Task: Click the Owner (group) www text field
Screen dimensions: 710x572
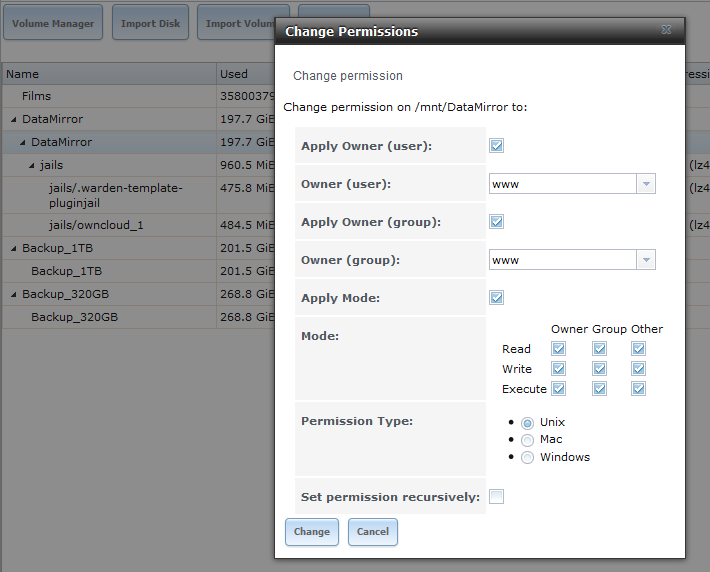Action: [563, 260]
